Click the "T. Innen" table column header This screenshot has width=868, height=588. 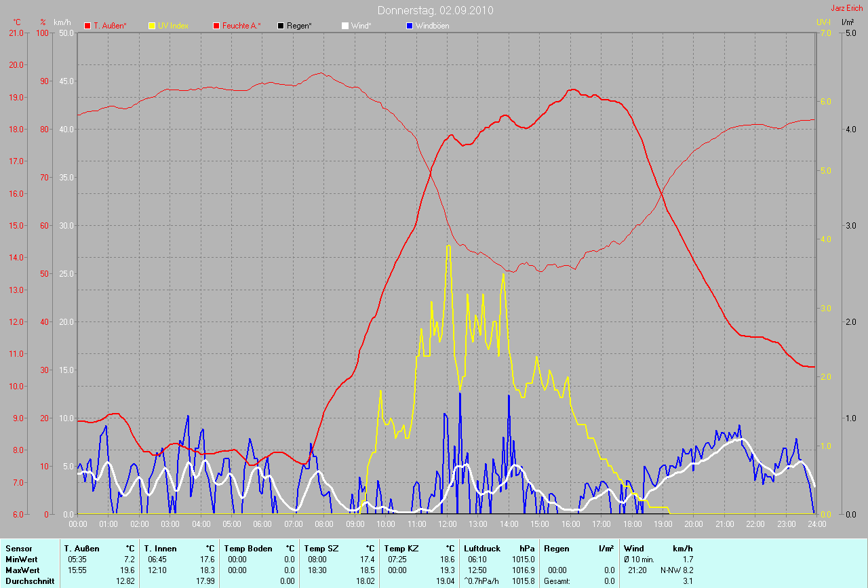click(x=160, y=549)
